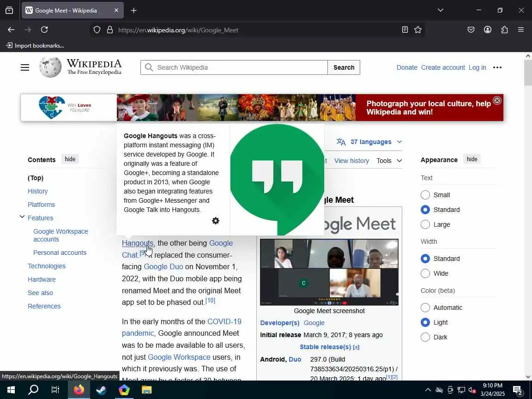Expand the Tools dropdown

coord(389,161)
